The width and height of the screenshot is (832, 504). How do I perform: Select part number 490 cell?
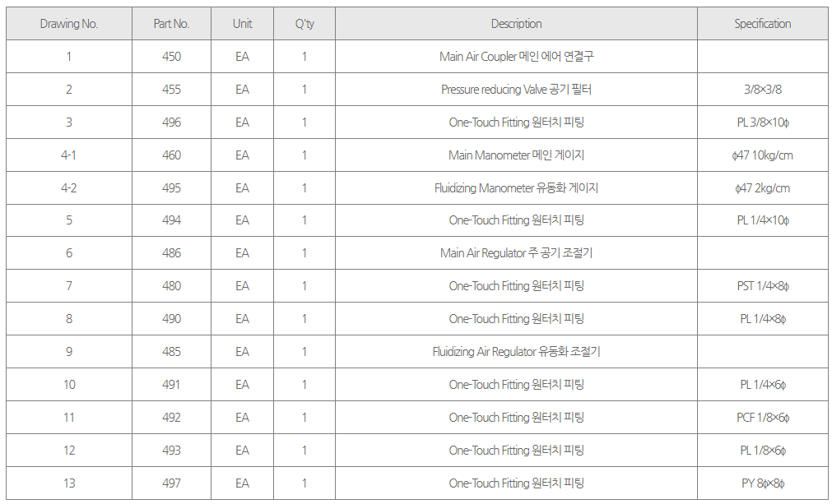[171, 319]
